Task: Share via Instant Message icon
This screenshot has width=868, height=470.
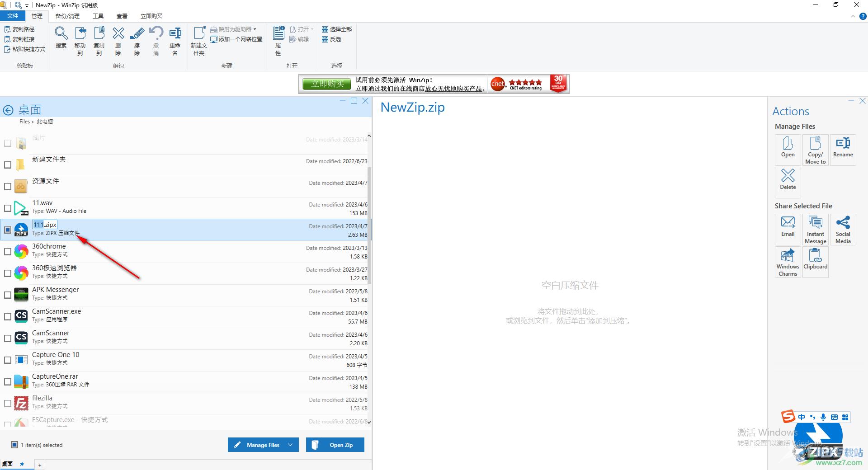Action: 816,229
